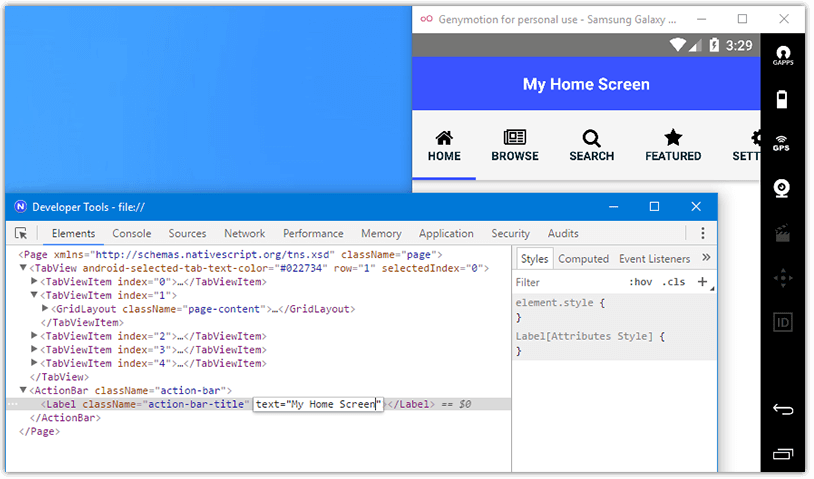Screen dimensions: 814x479
Task: Close the Genymotion emulator window
Action: click(x=784, y=19)
